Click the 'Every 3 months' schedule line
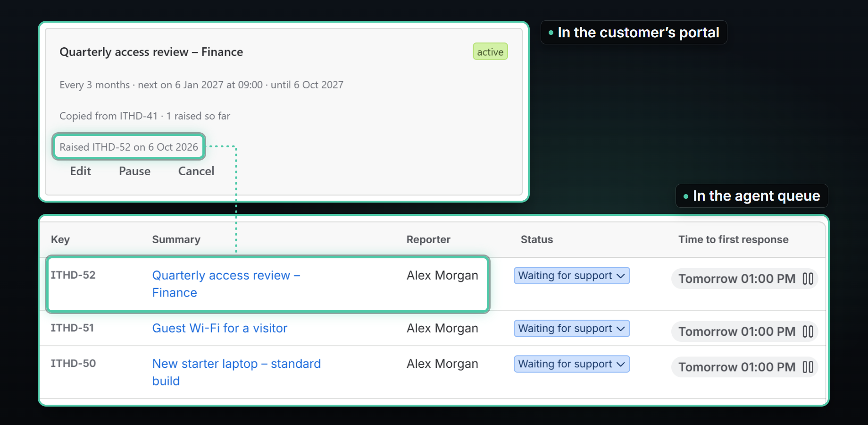The width and height of the screenshot is (868, 425). click(201, 85)
